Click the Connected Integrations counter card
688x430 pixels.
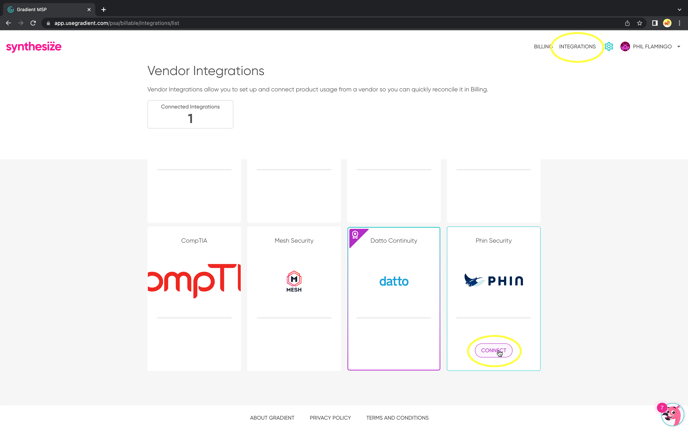pyautogui.click(x=190, y=114)
